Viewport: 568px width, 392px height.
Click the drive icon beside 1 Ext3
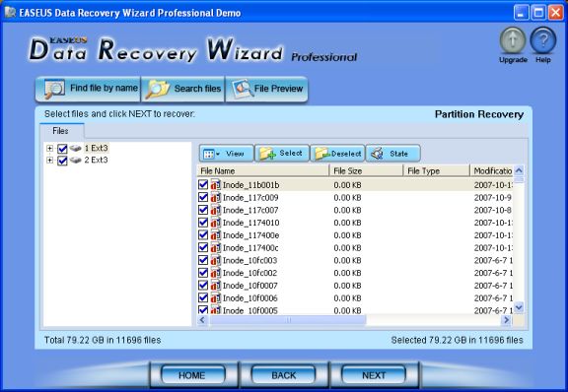[75, 148]
